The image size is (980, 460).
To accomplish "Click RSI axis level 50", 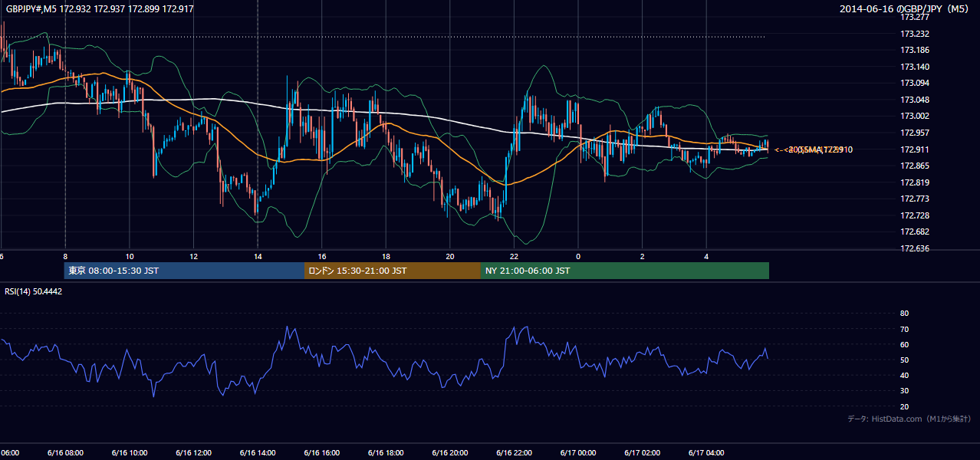I will coord(904,360).
